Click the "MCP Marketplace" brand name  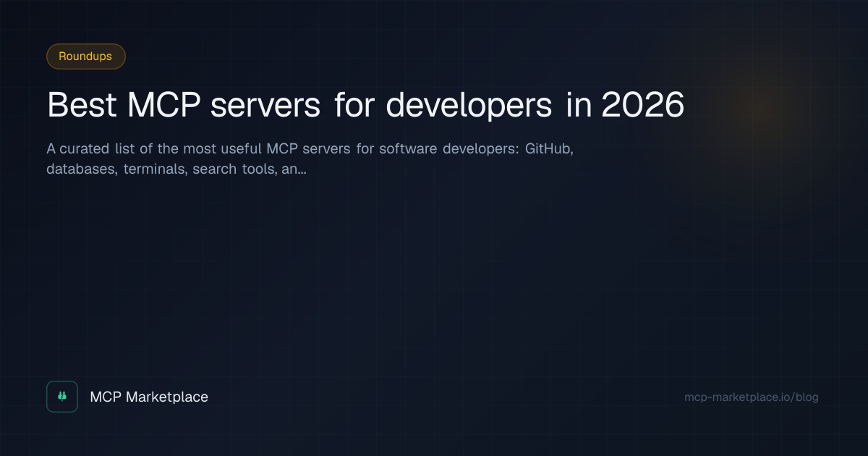(149, 397)
